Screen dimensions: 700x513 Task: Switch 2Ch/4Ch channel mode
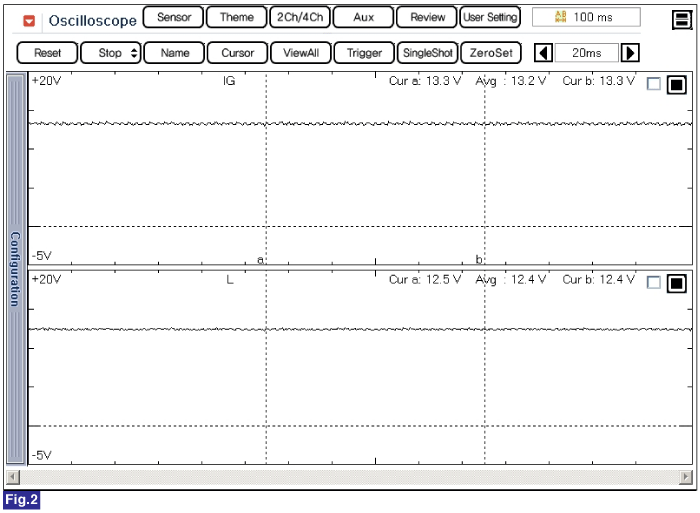(300, 17)
